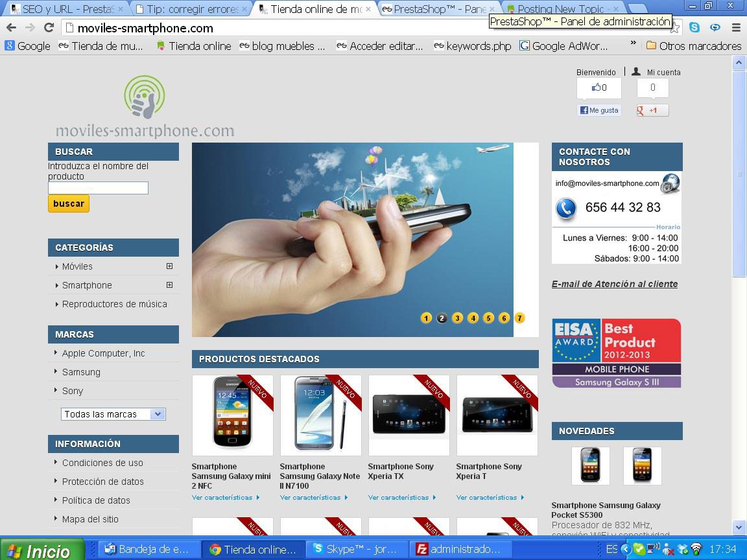Expand the Smartphone category

[x=169, y=285]
